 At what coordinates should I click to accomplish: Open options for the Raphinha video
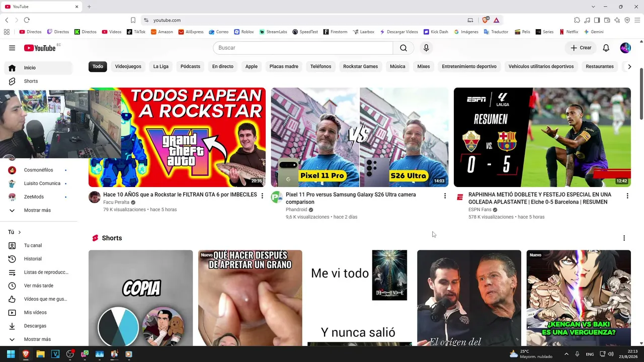pos(627,196)
